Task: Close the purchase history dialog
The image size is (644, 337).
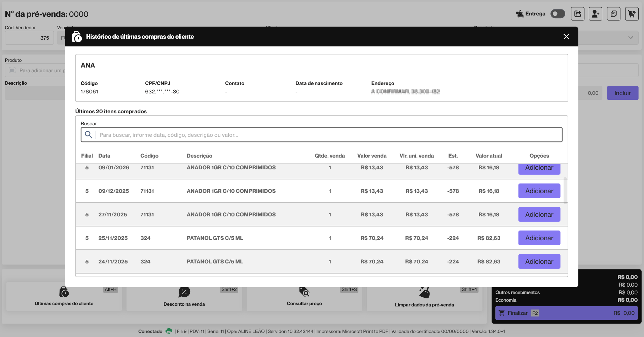Action: coord(566,37)
